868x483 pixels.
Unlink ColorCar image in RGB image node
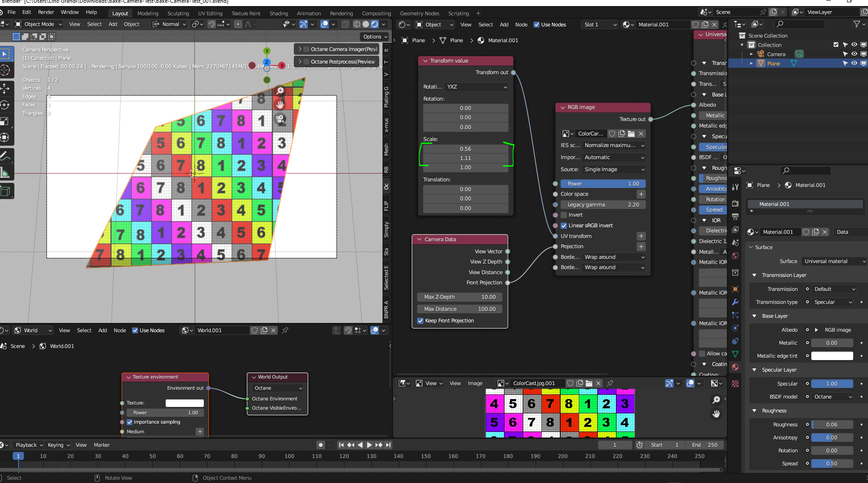pyautogui.click(x=641, y=134)
